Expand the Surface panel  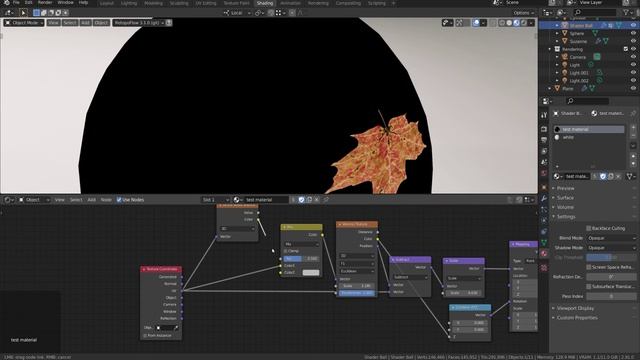[x=565, y=198]
